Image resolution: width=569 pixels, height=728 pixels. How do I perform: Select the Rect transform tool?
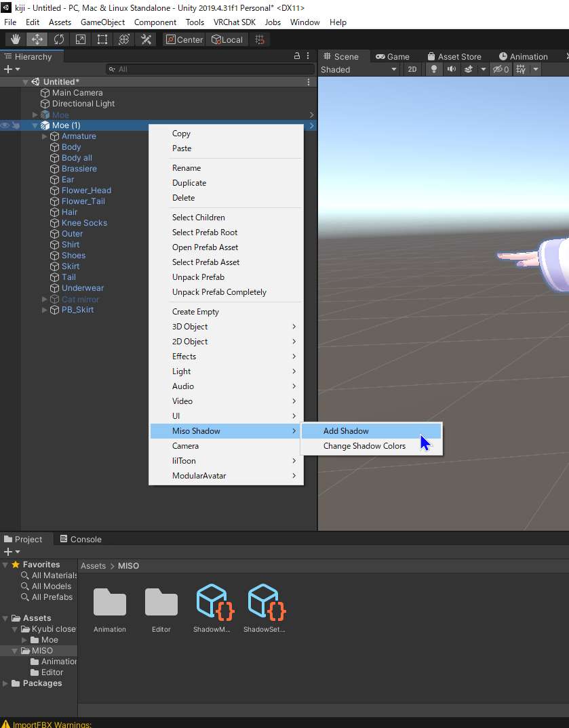(102, 39)
